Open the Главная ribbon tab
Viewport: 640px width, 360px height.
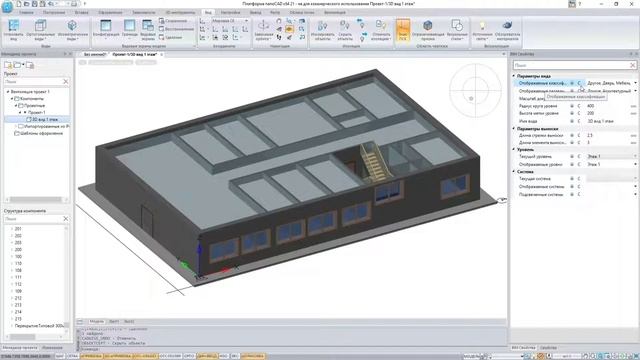tap(26, 13)
